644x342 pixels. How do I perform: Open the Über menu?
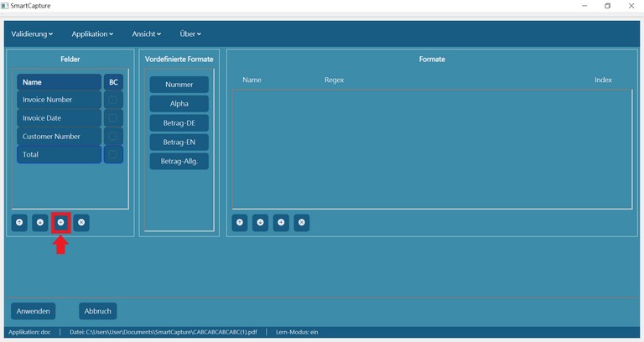pyautogui.click(x=190, y=34)
